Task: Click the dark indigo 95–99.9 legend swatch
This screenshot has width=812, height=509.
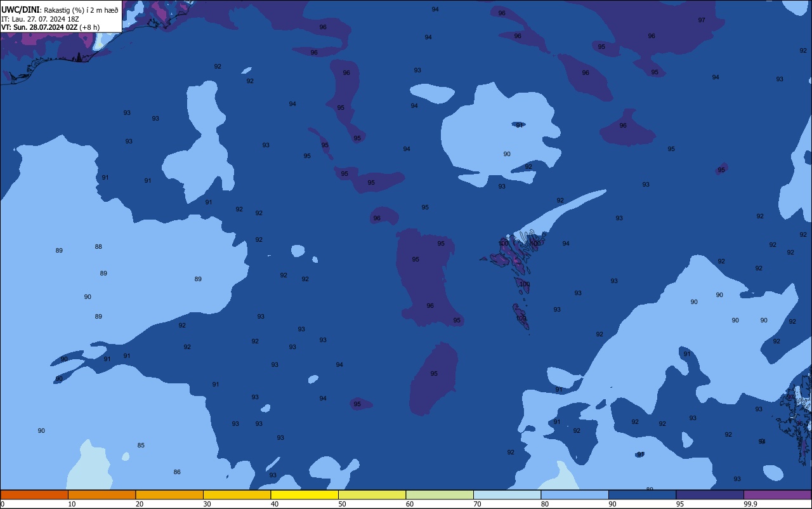Action: 710,494
